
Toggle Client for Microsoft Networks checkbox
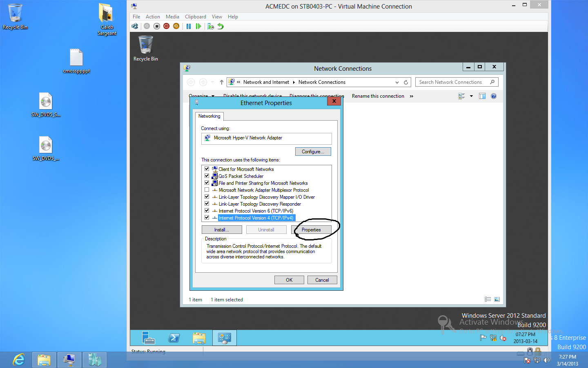[207, 169]
